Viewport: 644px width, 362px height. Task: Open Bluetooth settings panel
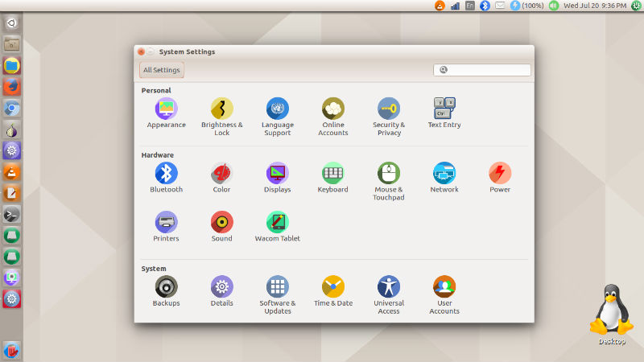pos(167,178)
